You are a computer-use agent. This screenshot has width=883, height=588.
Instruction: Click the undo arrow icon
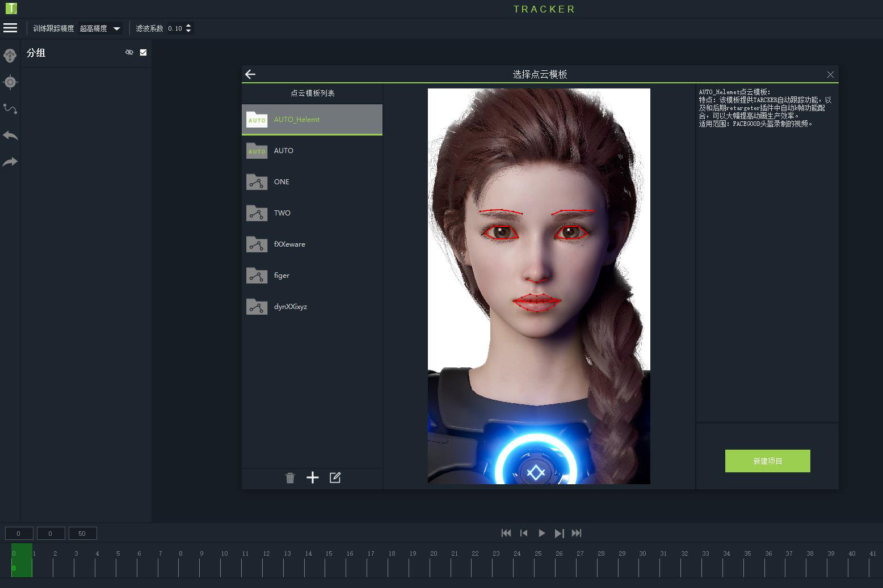click(x=10, y=136)
